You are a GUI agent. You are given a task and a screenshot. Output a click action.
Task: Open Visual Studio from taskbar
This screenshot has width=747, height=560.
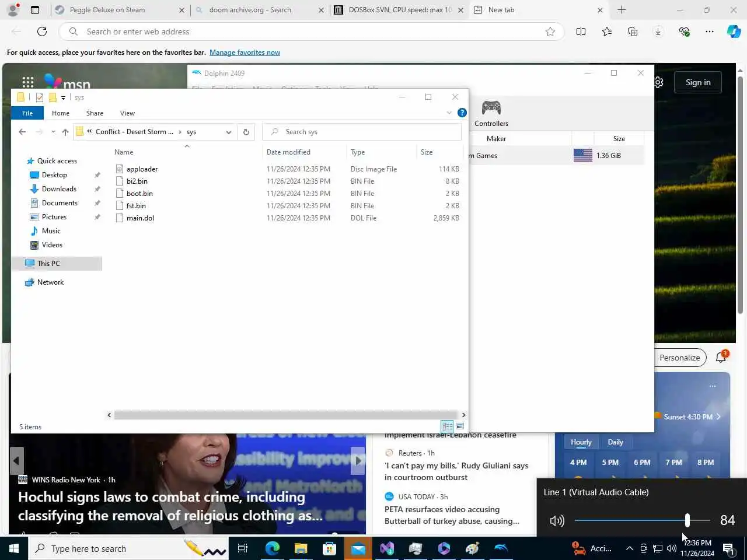pyautogui.click(x=386, y=548)
